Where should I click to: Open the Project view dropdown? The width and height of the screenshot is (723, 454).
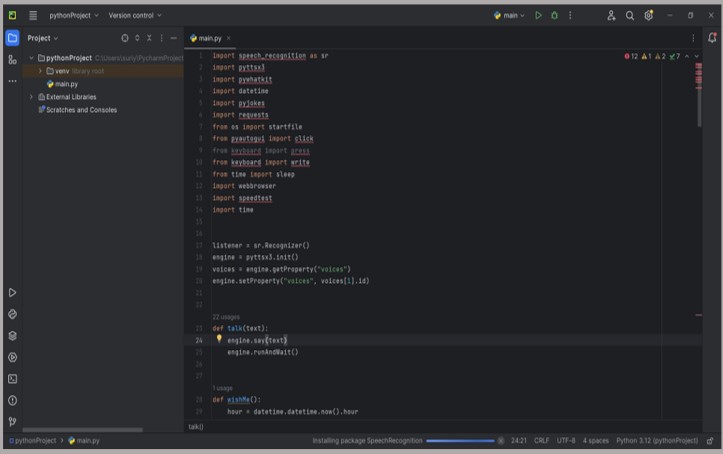pyautogui.click(x=42, y=38)
